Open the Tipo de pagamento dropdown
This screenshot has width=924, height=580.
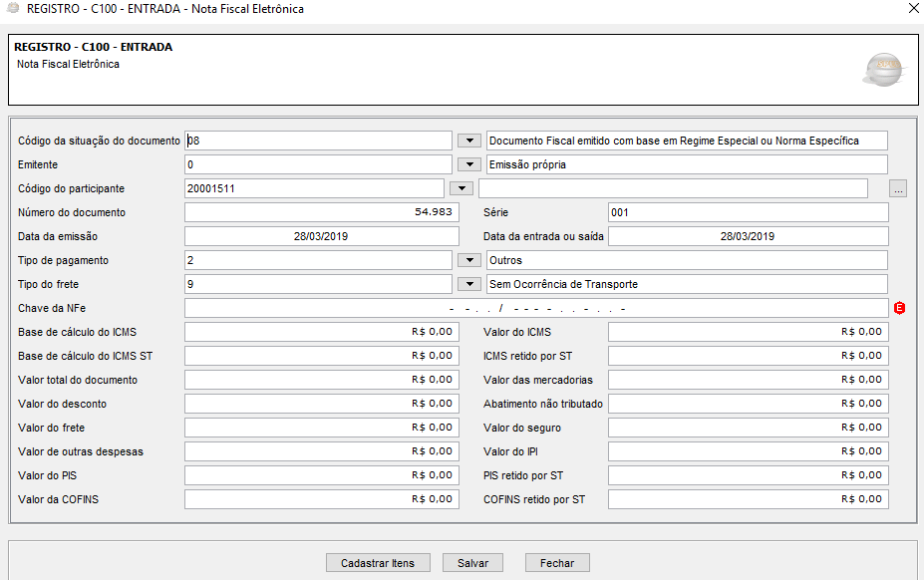468,260
